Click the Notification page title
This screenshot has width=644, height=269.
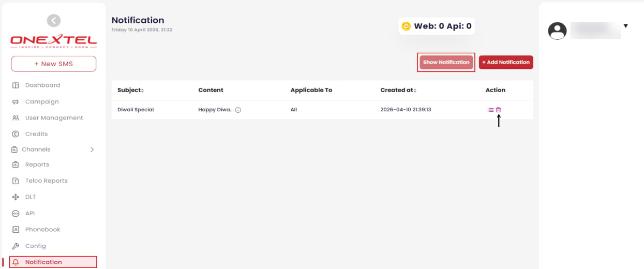click(138, 20)
